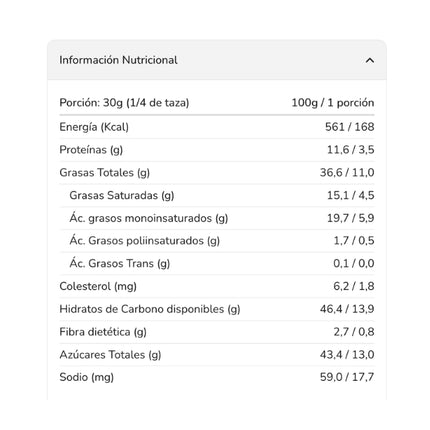The image size is (430, 430).
Task: Select the Fibra dietética (g) row
Action: [x=217, y=332]
